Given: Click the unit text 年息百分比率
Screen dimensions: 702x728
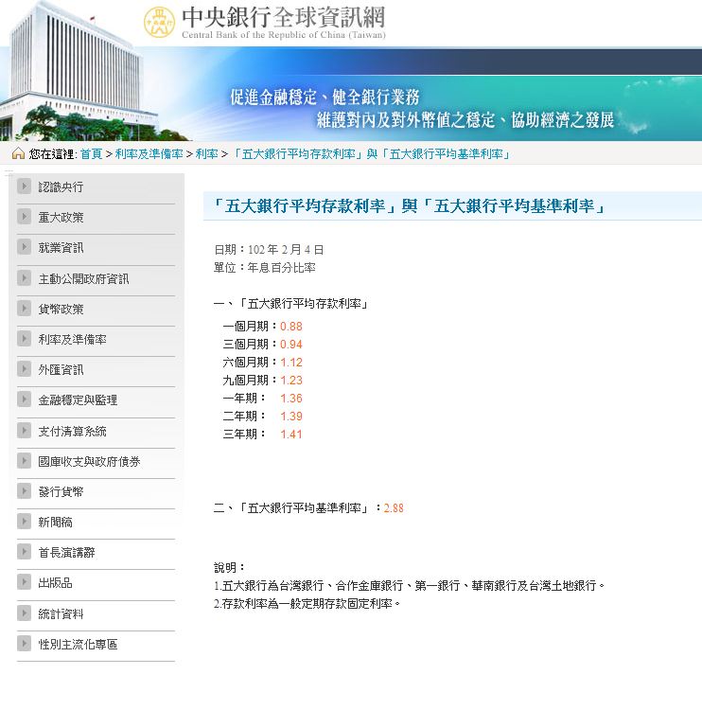Looking at the screenshot, I should pyautogui.click(x=282, y=267).
